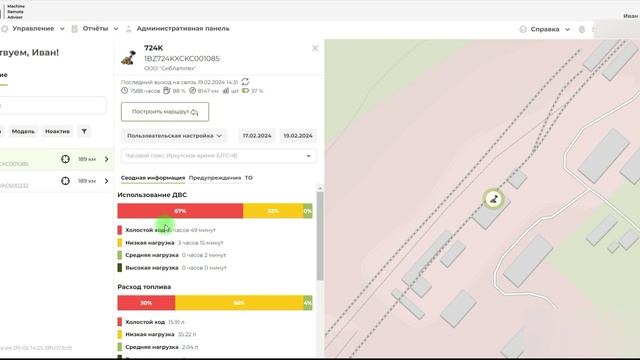This screenshot has height=360, width=640.
Task: Click the locate icon in the second machine row
Action: [65, 181]
